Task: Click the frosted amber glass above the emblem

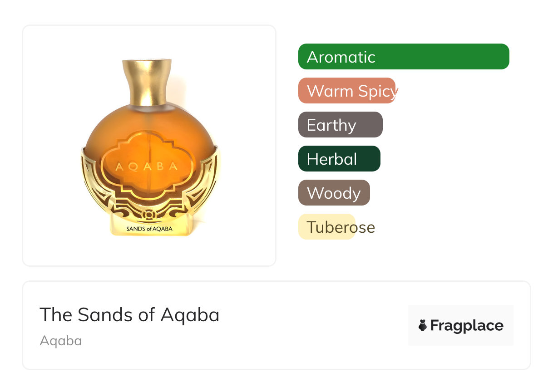Action: (149, 120)
